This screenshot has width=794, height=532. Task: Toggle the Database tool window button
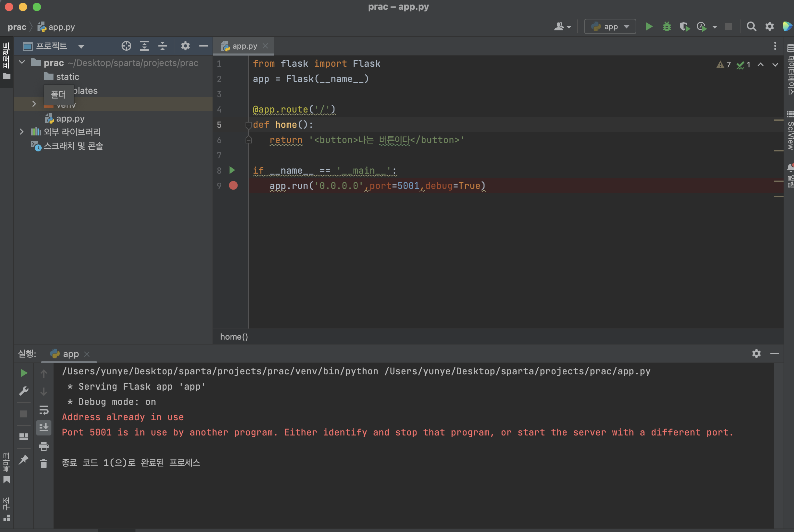point(790,69)
